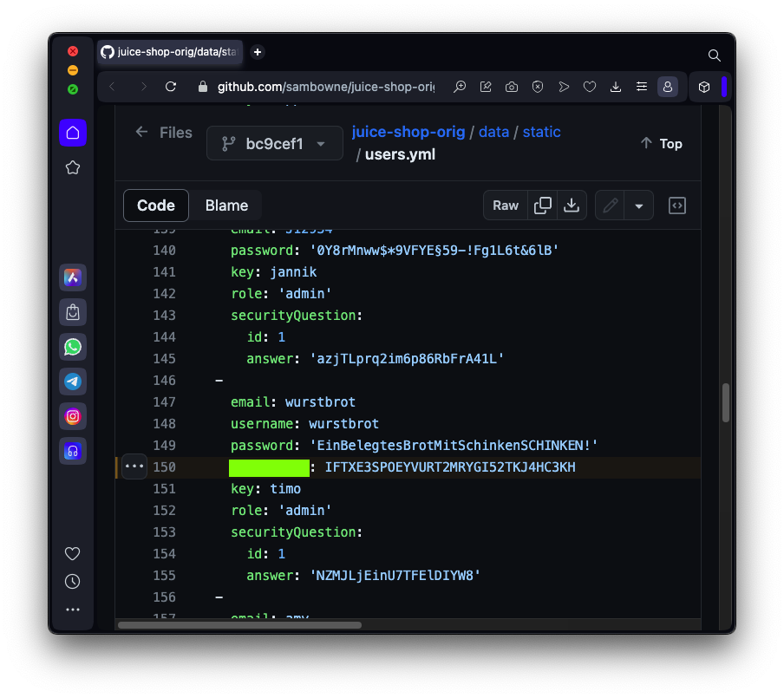Select the Code view toggle
This screenshot has height=698, width=784.
(156, 205)
